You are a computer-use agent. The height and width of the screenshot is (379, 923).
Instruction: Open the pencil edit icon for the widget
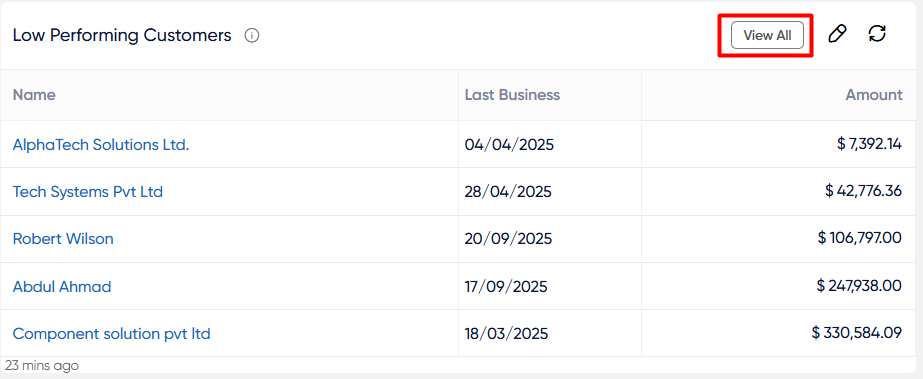(x=836, y=34)
